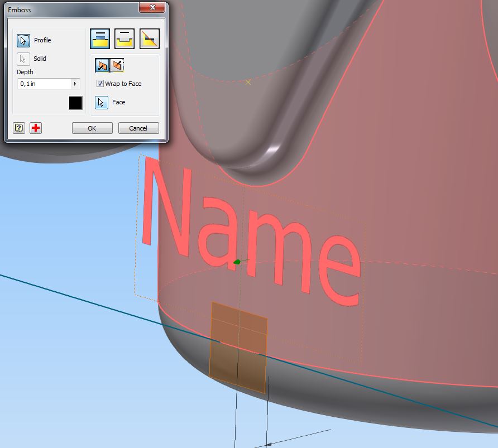Screen dimensions: 498x448
Task: Close the Emboss dialog window
Action: coord(153,7)
